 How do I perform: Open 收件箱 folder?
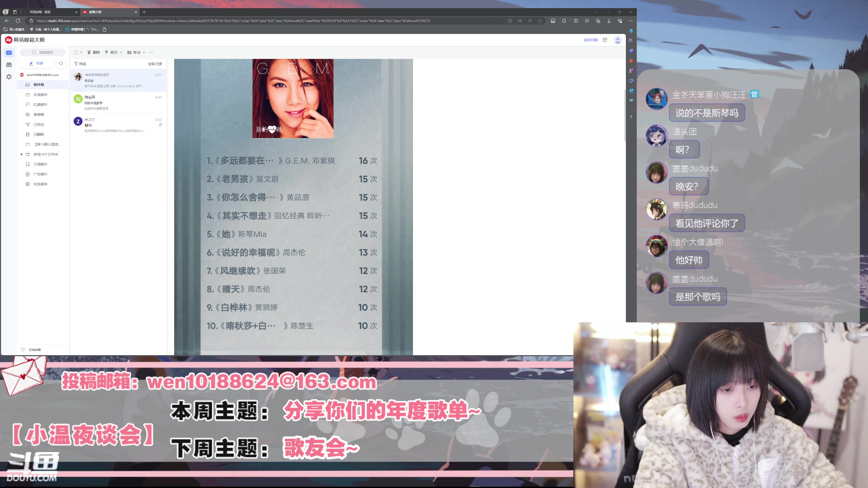pos(43,85)
